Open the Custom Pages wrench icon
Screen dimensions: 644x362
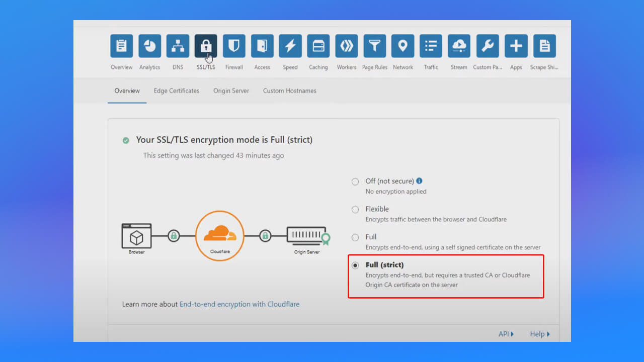488,46
